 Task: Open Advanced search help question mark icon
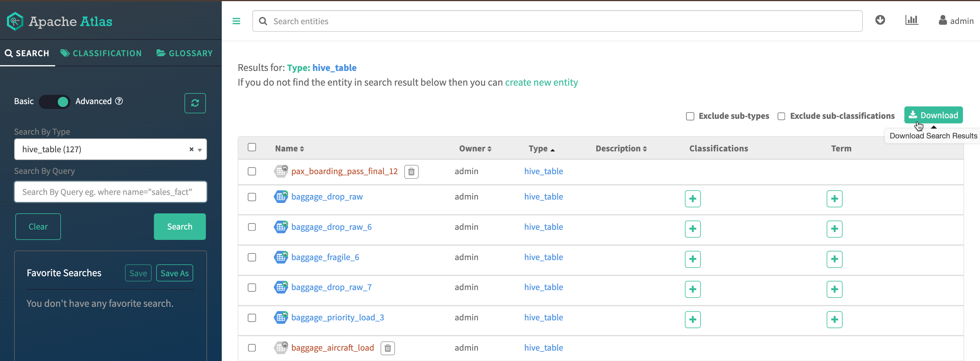(x=119, y=101)
